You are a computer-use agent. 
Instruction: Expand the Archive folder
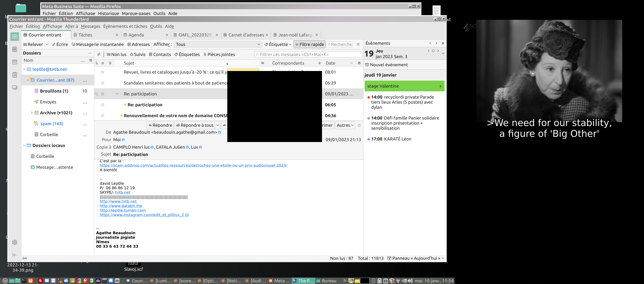pyautogui.click(x=31, y=113)
